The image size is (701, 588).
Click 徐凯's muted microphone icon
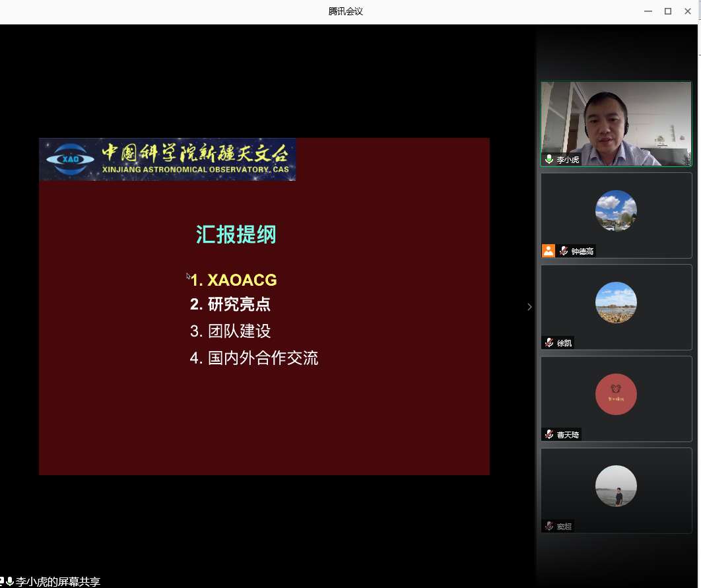pos(549,343)
